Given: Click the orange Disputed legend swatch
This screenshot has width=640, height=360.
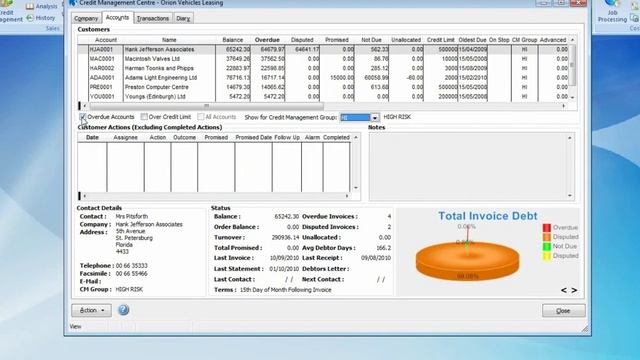Looking at the screenshot, I should [x=547, y=237].
